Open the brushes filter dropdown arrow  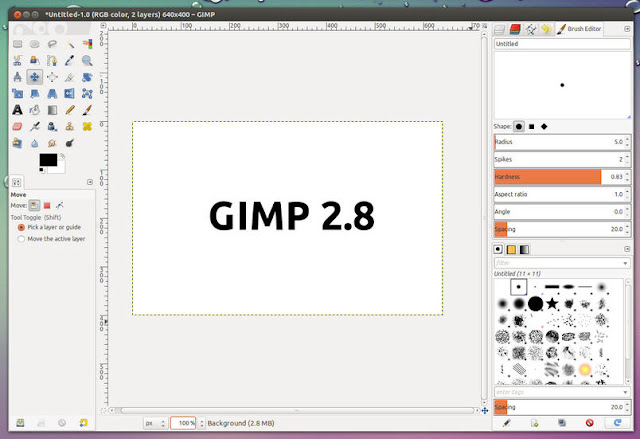(625, 263)
